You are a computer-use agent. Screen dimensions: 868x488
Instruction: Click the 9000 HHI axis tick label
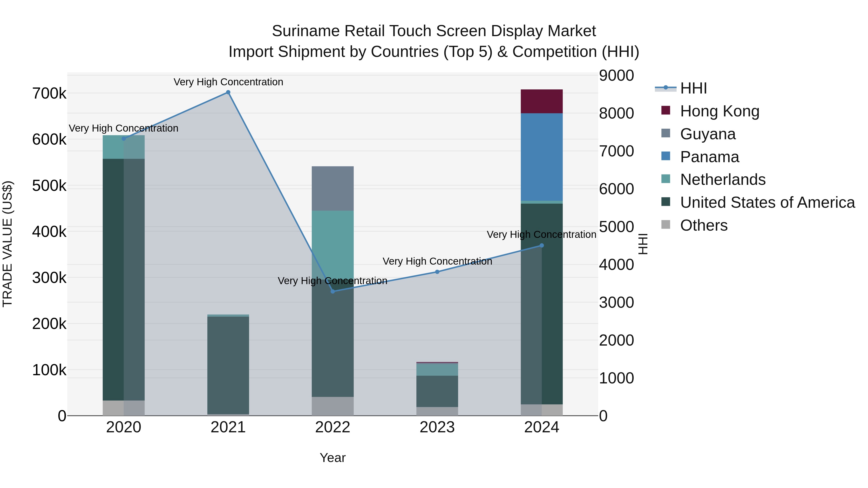click(x=616, y=75)
